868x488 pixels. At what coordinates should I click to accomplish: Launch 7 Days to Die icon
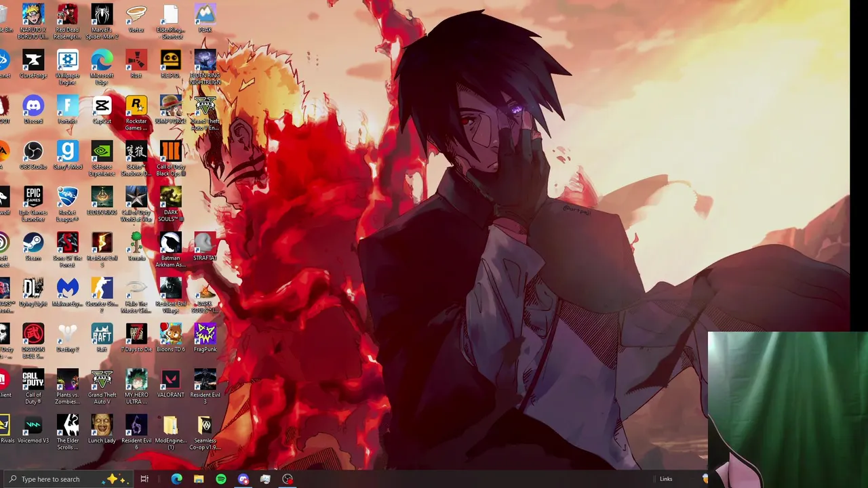tap(136, 338)
